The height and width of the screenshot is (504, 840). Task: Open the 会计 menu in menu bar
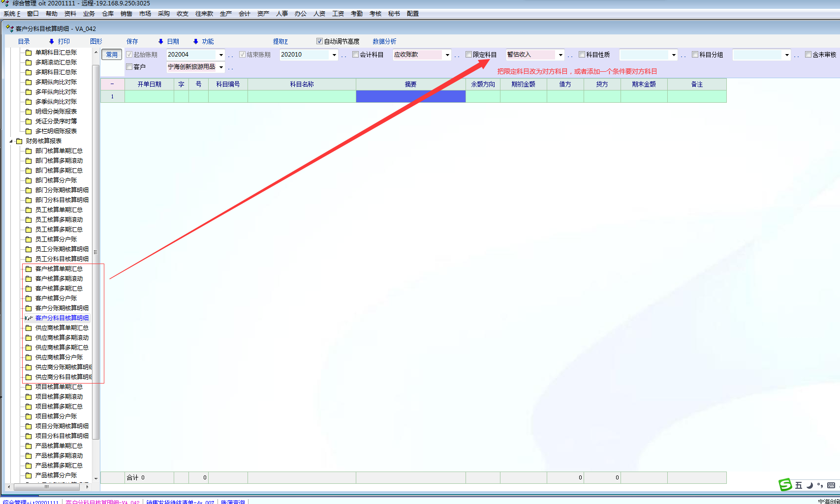click(245, 14)
